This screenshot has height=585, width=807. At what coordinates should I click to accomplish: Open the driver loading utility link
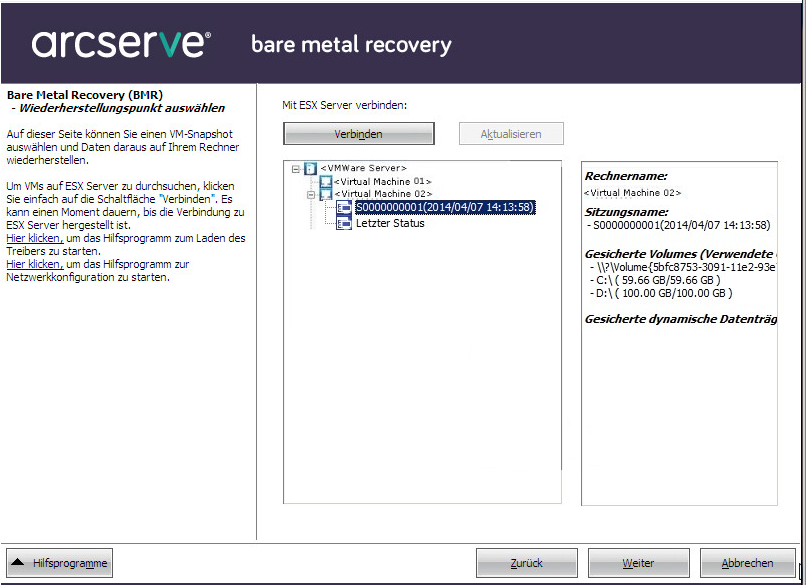point(34,238)
